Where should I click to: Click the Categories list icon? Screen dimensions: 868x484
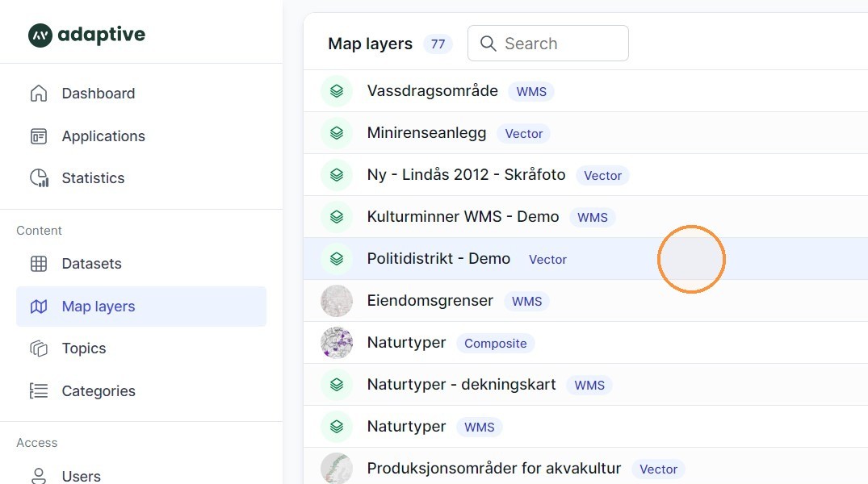pyautogui.click(x=39, y=391)
